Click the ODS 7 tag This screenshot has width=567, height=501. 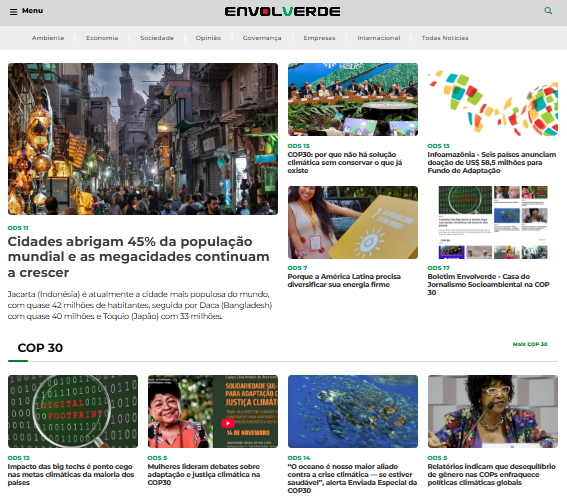(x=297, y=268)
